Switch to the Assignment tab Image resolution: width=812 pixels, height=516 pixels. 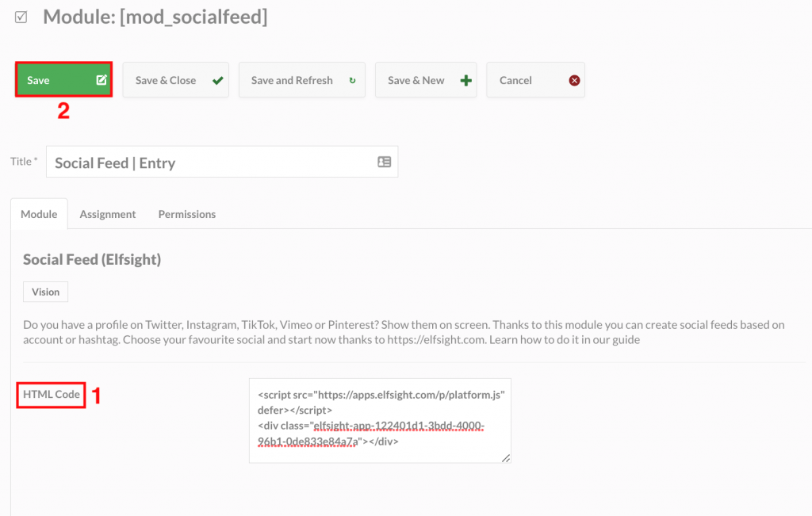[108, 214]
